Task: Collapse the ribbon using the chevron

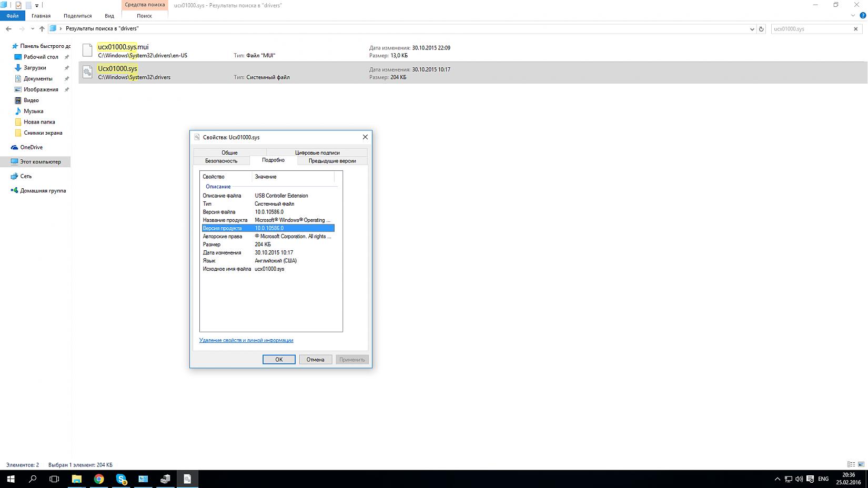Action: point(853,16)
